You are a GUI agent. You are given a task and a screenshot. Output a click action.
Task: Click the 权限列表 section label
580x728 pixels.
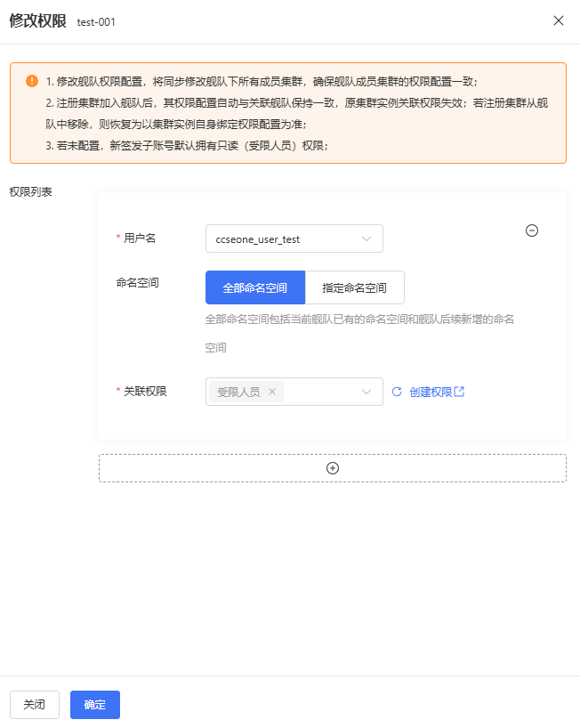(x=30, y=191)
